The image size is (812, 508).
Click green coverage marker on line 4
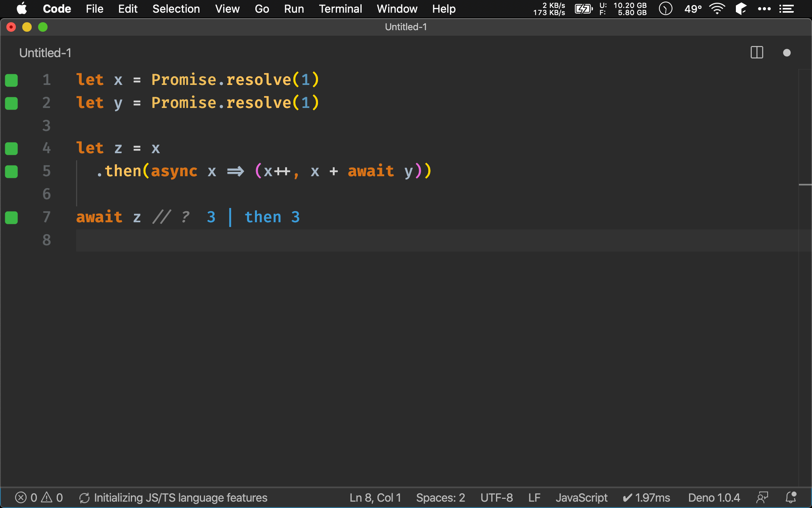point(11,149)
